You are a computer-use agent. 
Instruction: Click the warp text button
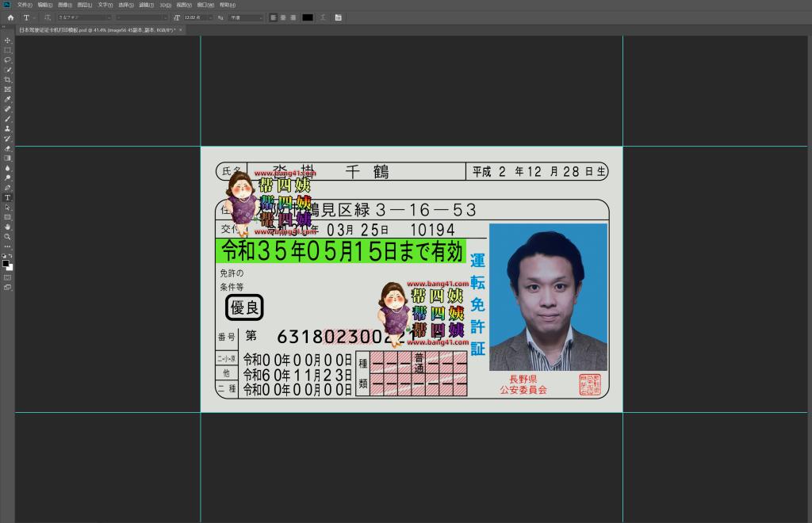(324, 17)
